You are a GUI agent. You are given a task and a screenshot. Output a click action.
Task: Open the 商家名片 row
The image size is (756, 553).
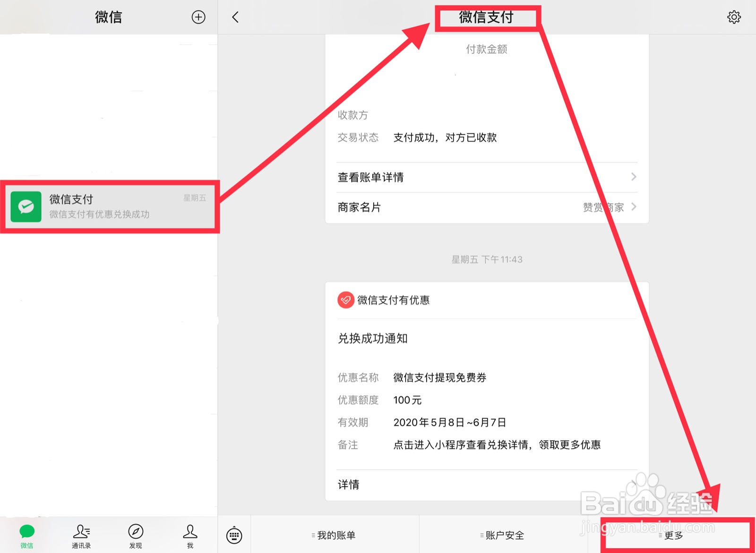pos(487,207)
